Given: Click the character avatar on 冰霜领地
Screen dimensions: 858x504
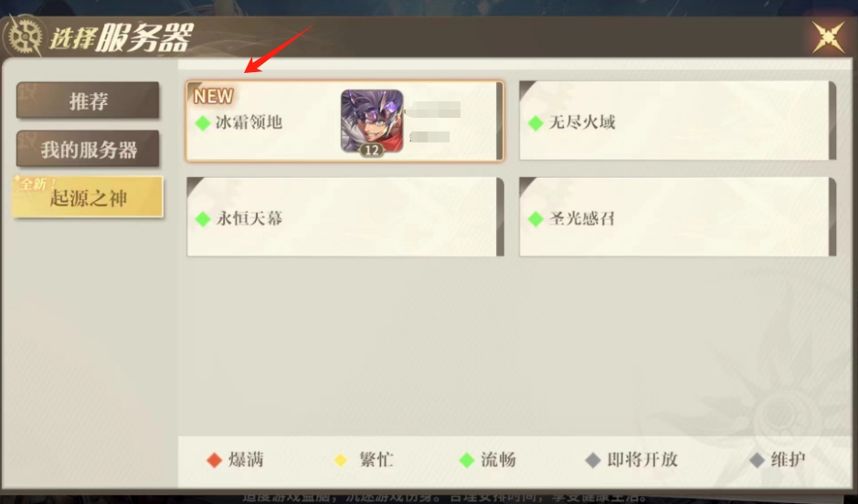Looking at the screenshot, I should [372, 122].
